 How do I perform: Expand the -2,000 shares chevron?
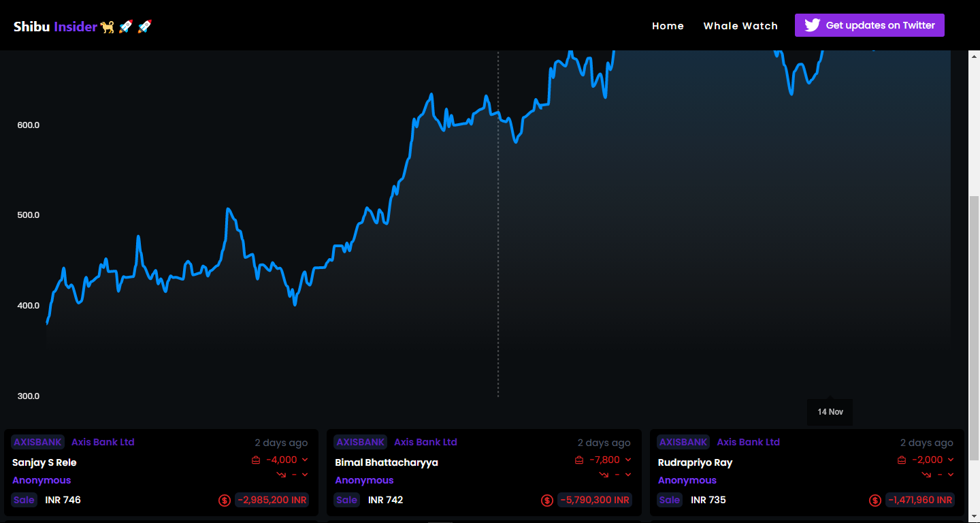(x=951, y=460)
